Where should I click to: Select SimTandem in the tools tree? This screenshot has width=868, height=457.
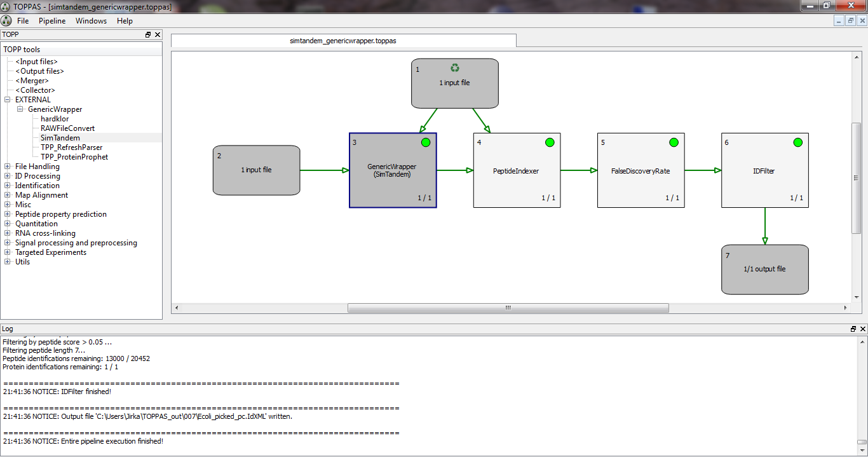[x=60, y=138]
